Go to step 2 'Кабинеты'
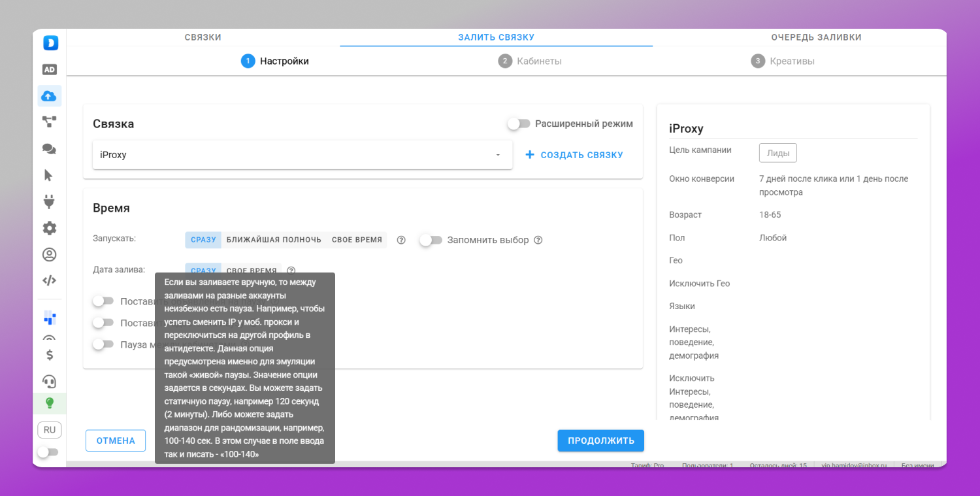The height and width of the screenshot is (496, 980). pyautogui.click(x=530, y=61)
